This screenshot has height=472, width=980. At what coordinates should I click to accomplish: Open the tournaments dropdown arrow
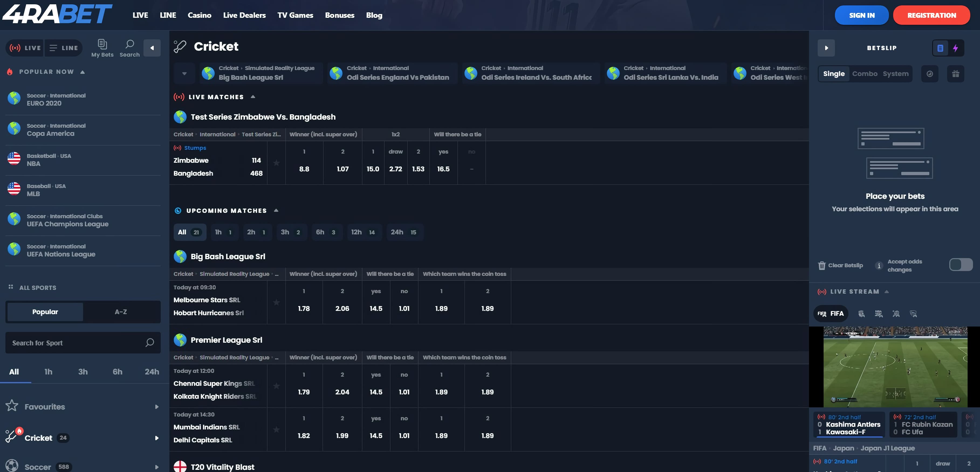tap(184, 73)
